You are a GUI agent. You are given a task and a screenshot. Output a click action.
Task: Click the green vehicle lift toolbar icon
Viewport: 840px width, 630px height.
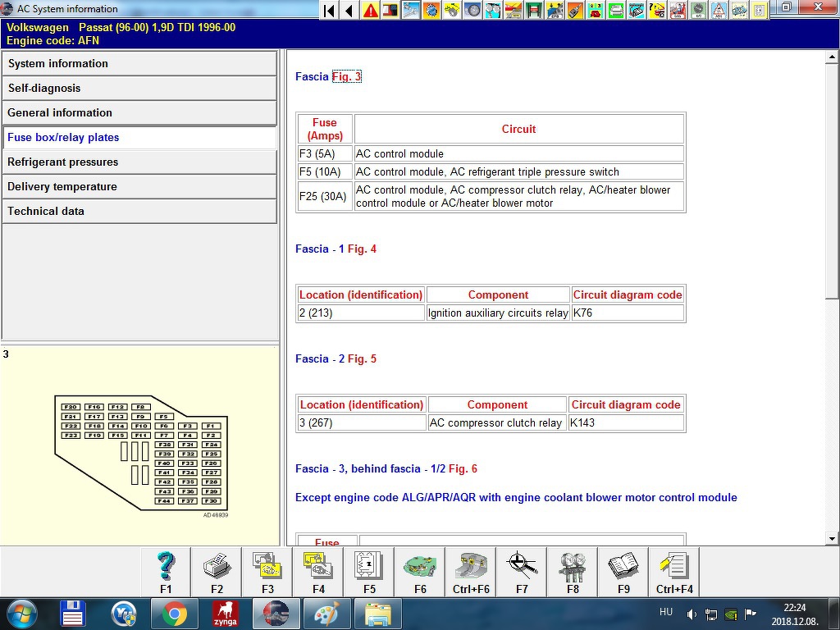(x=533, y=10)
